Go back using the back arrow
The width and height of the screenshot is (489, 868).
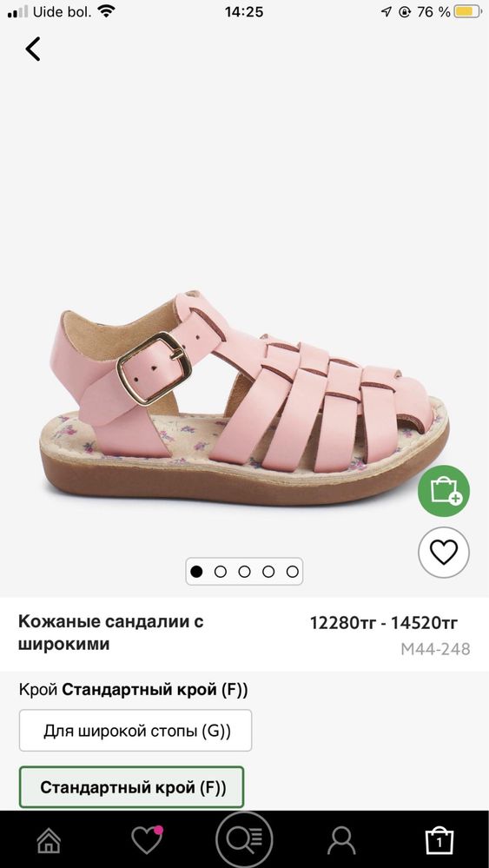33,49
